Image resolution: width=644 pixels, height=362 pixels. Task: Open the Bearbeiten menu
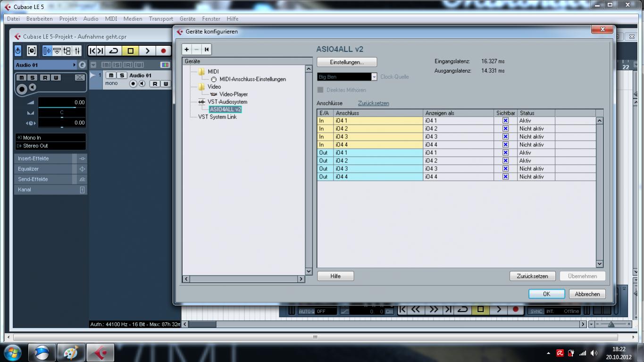pyautogui.click(x=40, y=19)
